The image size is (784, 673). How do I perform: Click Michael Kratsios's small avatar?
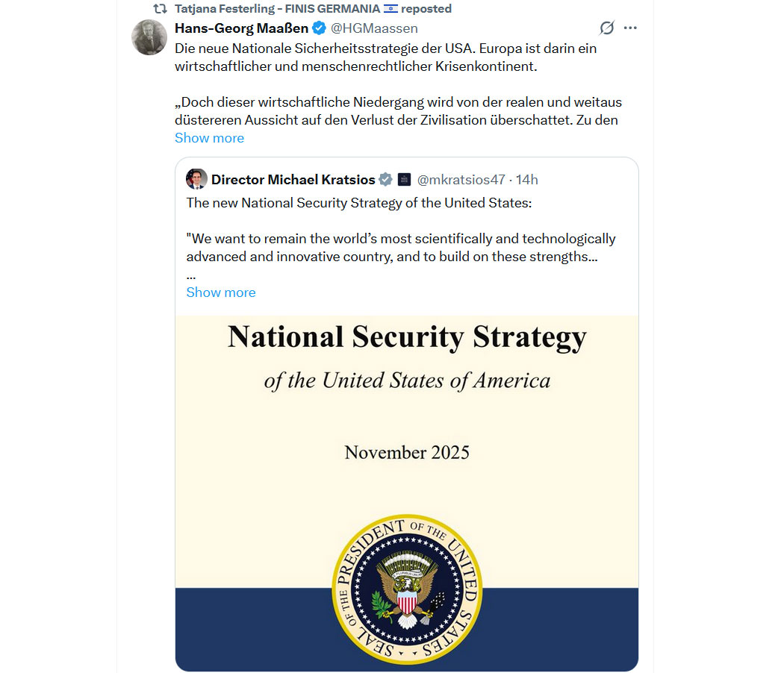point(196,179)
